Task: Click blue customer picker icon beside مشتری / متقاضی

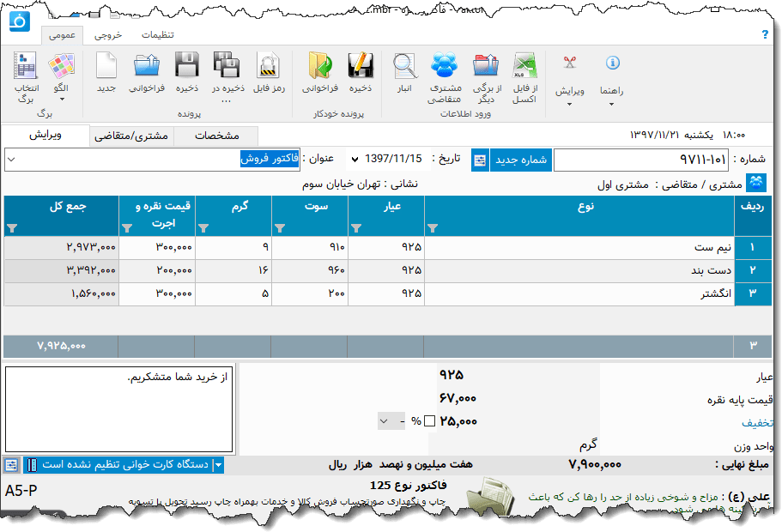Action: coord(758,181)
